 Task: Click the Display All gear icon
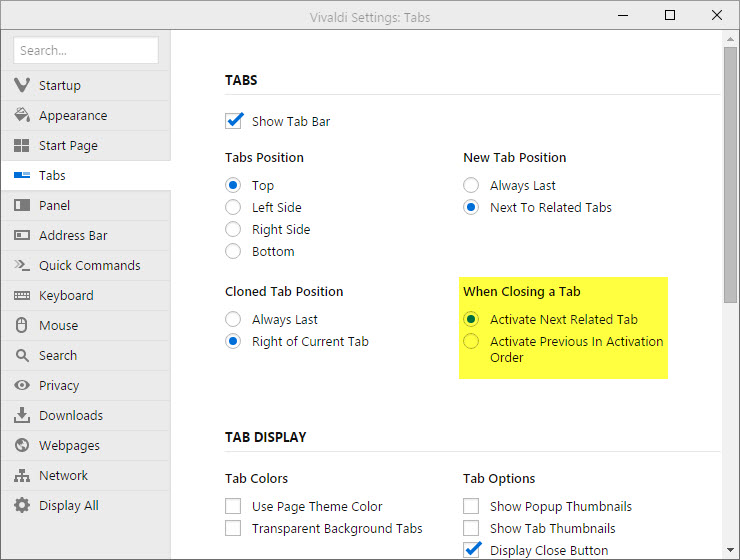click(x=22, y=505)
